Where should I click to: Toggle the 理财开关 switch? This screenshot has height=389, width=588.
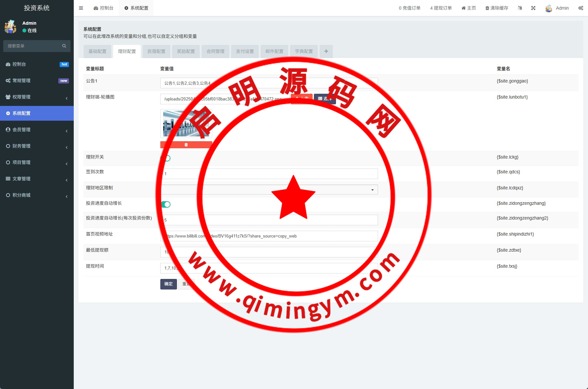166,158
